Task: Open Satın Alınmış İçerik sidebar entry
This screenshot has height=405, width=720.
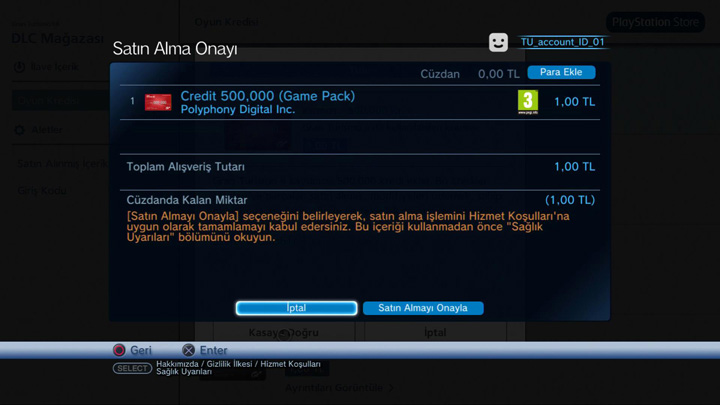Action: (x=62, y=164)
